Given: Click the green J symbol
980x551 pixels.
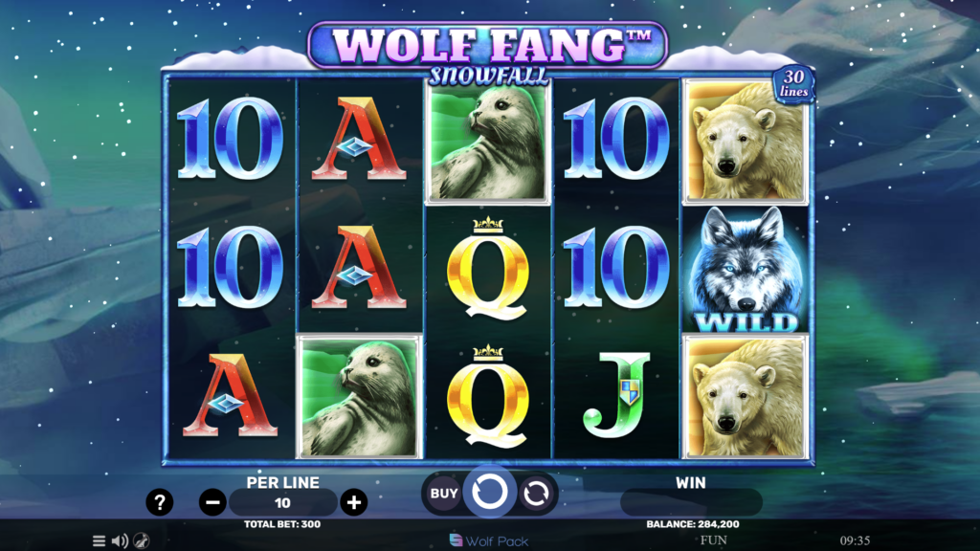Looking at the screenshot, I should 617,394.
